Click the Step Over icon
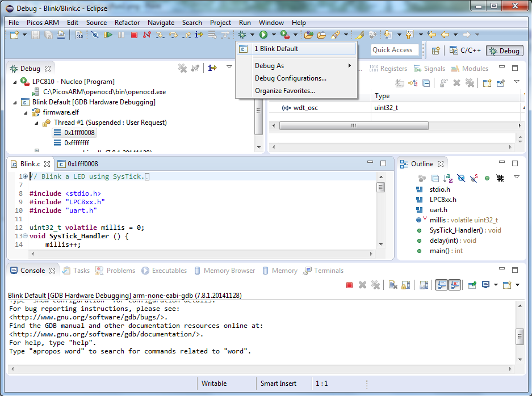 click(173, 35)
